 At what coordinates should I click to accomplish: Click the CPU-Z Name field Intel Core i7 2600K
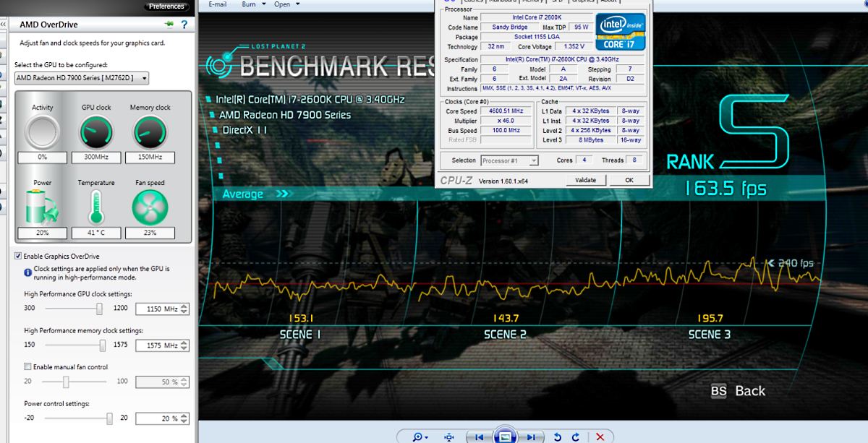coord(536,17)
